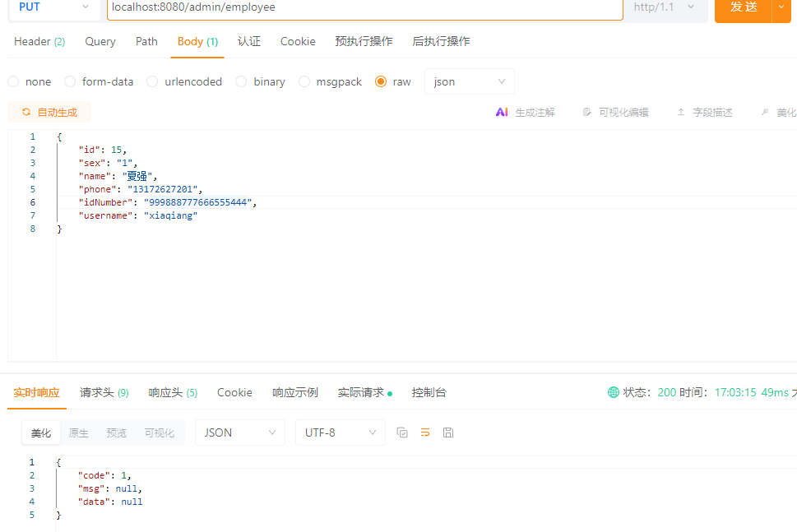This screenshot has width=797, height=532.
Task: Expand the send button arrow menu
Action: [781, 7]
